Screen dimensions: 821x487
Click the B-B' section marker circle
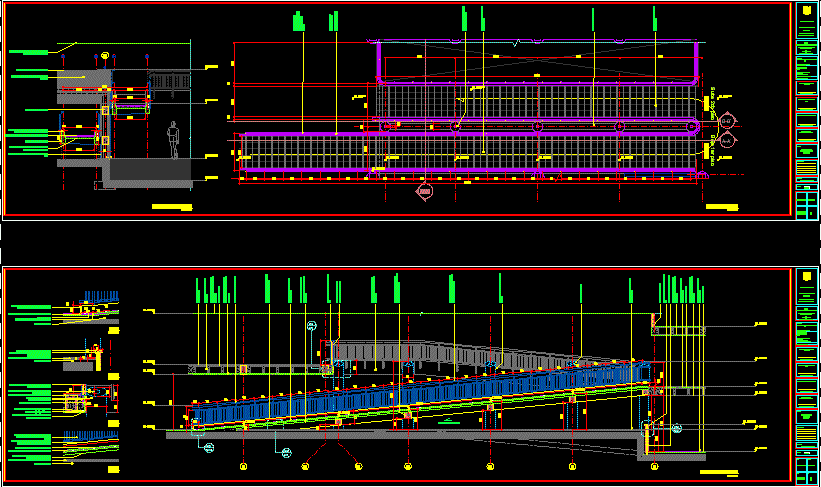[727, 121]
